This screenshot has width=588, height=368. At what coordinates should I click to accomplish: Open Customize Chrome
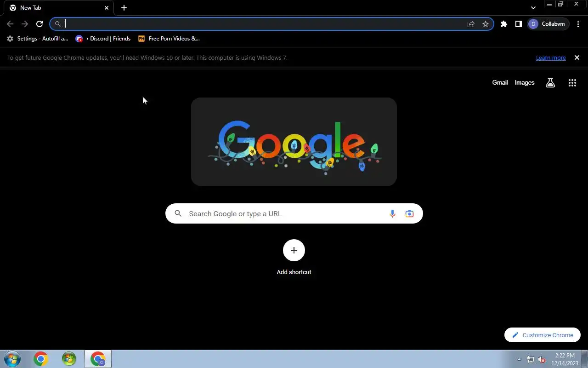pos(543,335)
